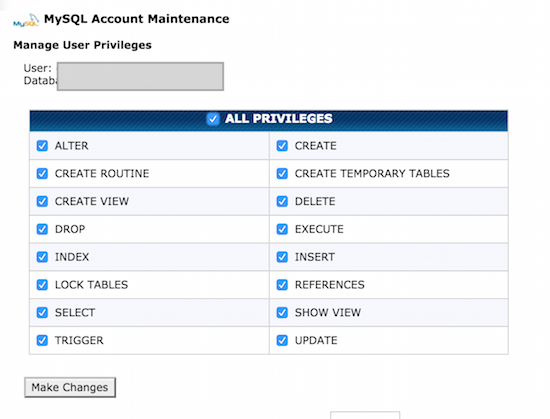Uncheck the ALTER privilege checkbox
This screenshot has width=550, height=419.
42,146
